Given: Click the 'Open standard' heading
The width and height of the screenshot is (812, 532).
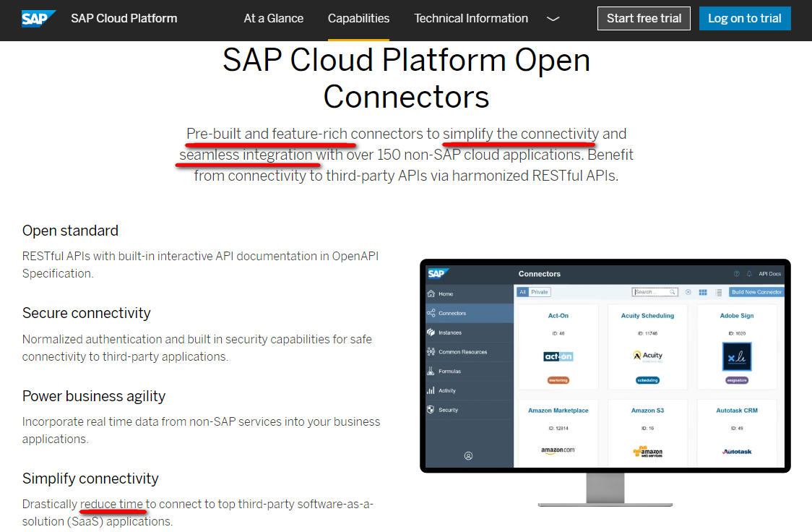Looking at the screenshot, I should click(70, 231).
